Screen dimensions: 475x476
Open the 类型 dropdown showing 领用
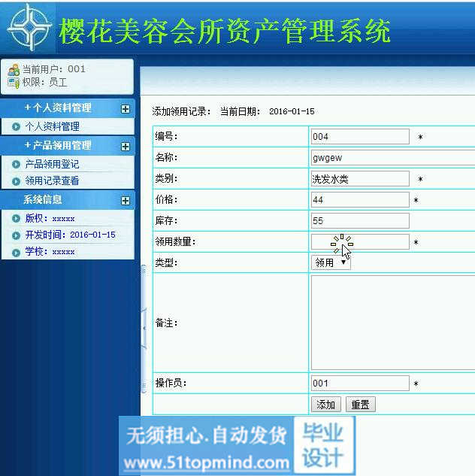coord(331,262)
